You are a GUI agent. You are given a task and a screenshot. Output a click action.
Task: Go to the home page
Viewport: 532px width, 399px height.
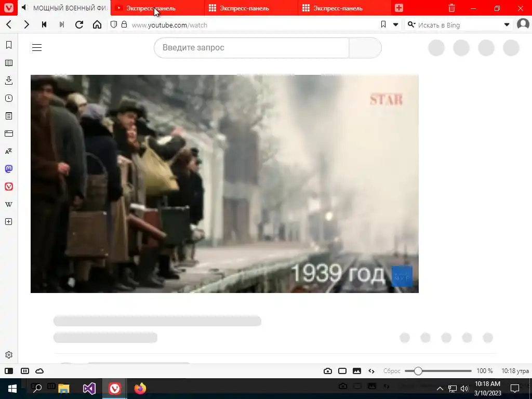point(97,24)
